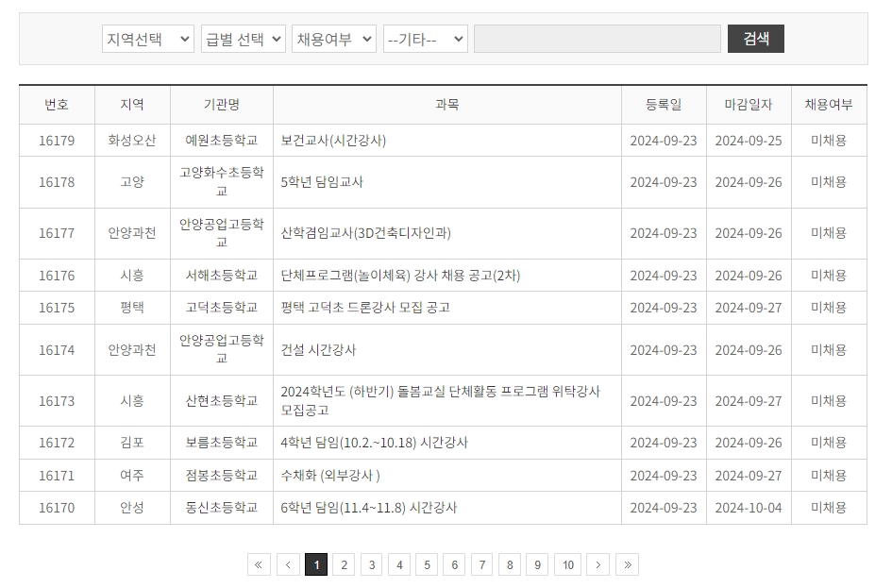This screenshot has height=588, width=892.
Task: Click the 채용여부 column header
Action: tap(829, 105)
